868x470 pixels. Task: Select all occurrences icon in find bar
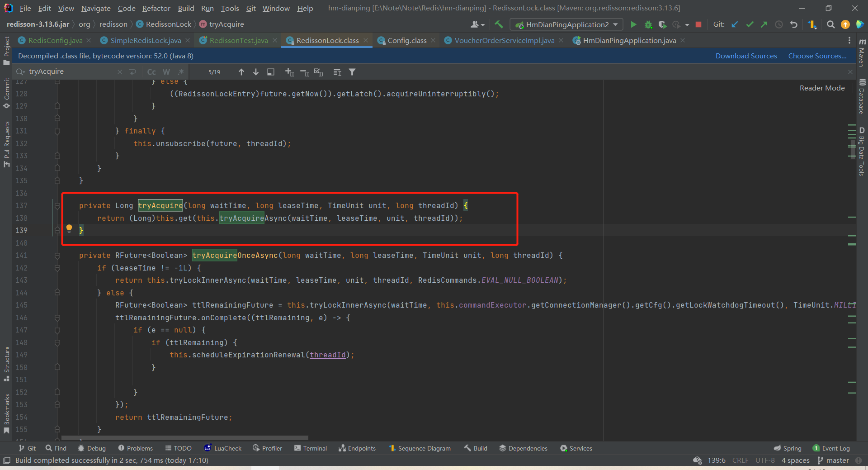(319, 72)
